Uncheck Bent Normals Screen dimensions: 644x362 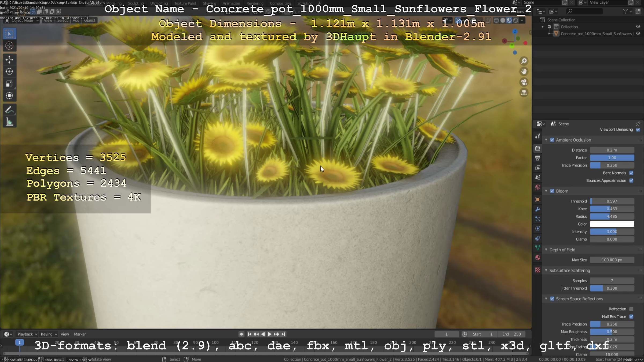coord(631,173)
